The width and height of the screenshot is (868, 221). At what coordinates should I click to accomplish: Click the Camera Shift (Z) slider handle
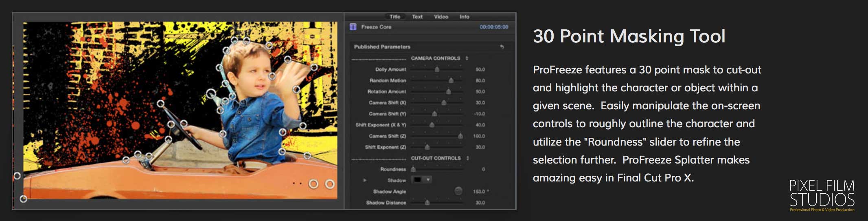460,136
